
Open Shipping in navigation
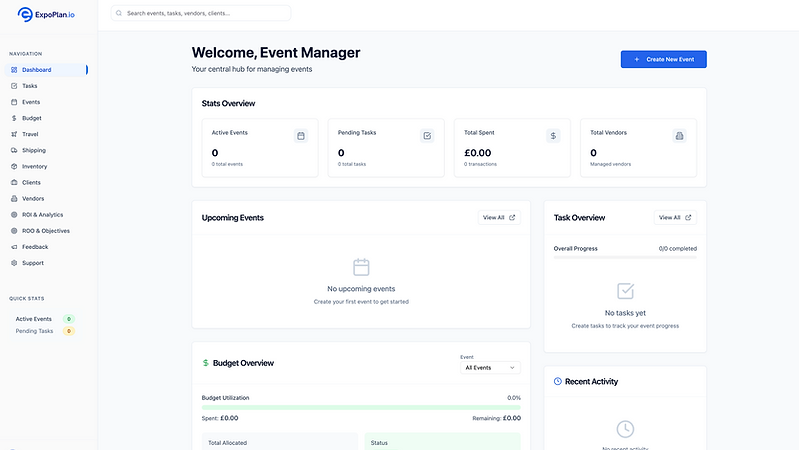click(46, 150)
